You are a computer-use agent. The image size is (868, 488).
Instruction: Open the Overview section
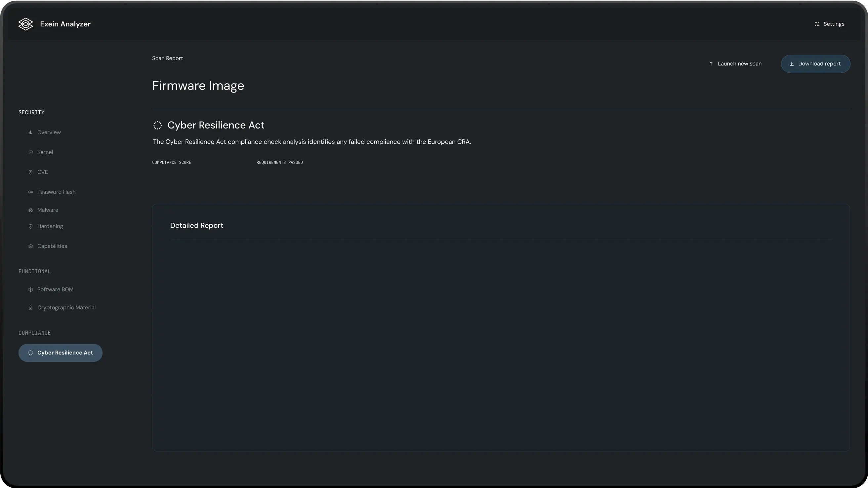[x=49, y=132]
